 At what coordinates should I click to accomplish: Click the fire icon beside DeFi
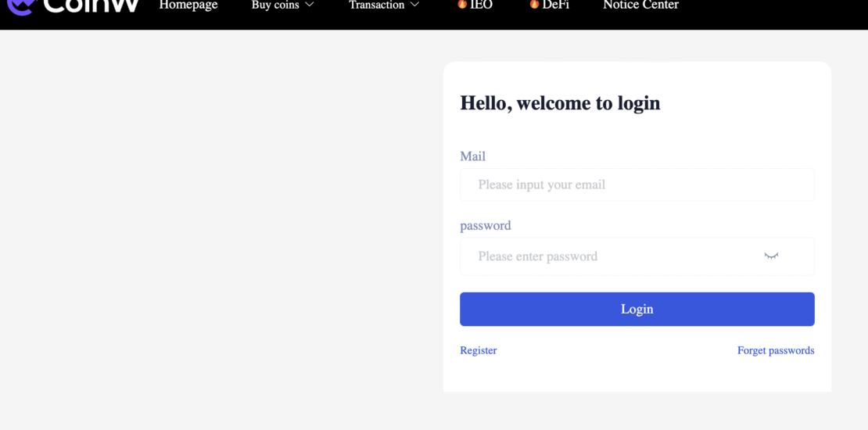click(x=534, y=5)
